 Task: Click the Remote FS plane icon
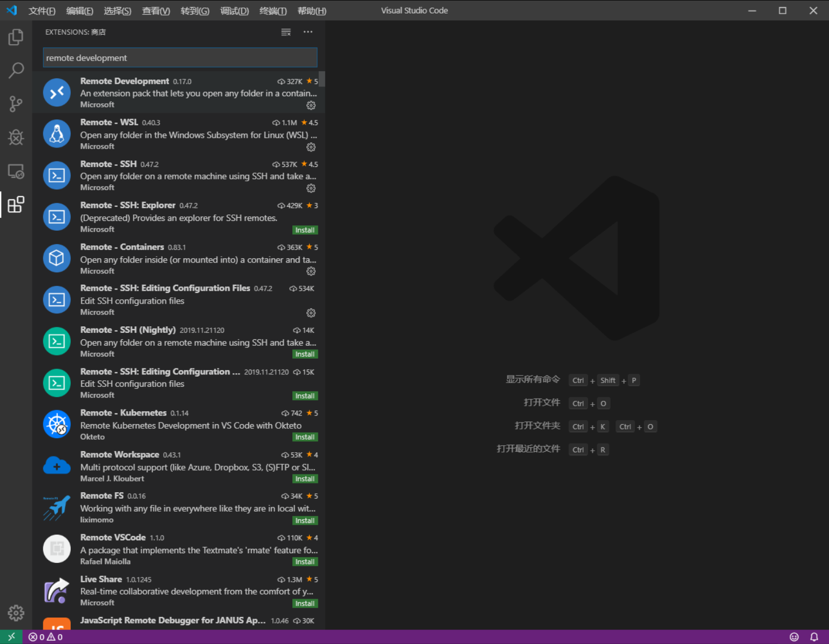[57, 507]
